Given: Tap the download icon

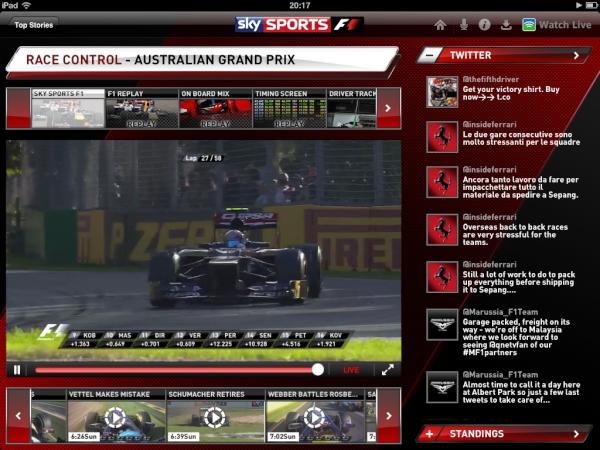Looking at the screenshot, I should [x=507, y=24].
